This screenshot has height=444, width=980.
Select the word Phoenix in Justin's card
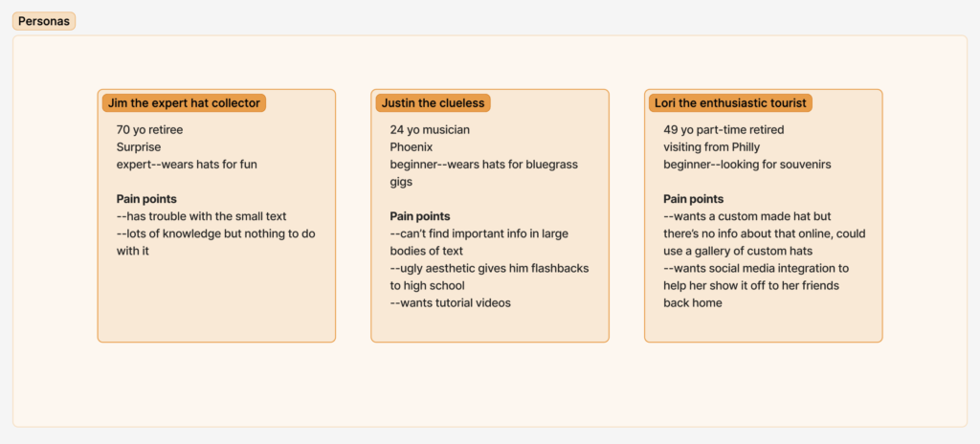point(412,147)
